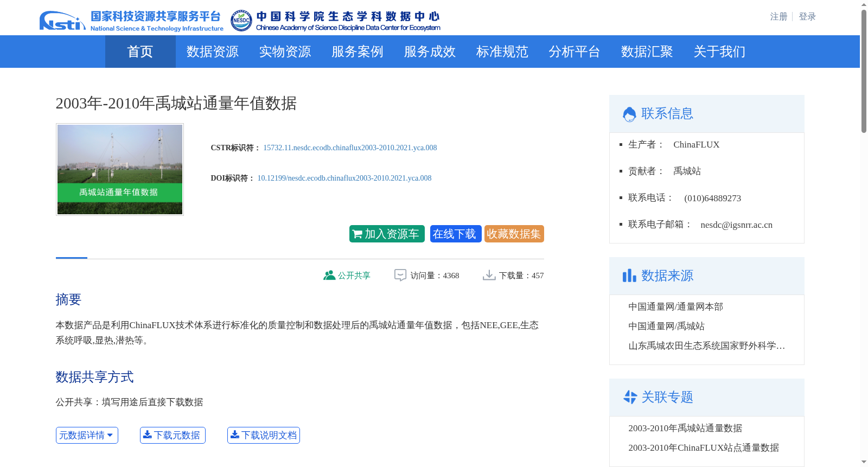Open the CSTR identifier link
The image size is (868, 467).
350,148
